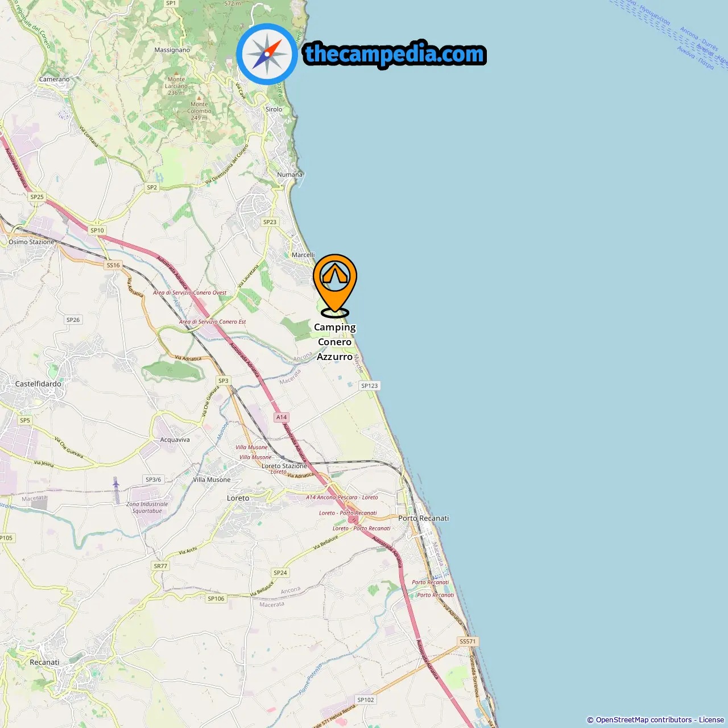Click the Recanati town label

point(44,663)
